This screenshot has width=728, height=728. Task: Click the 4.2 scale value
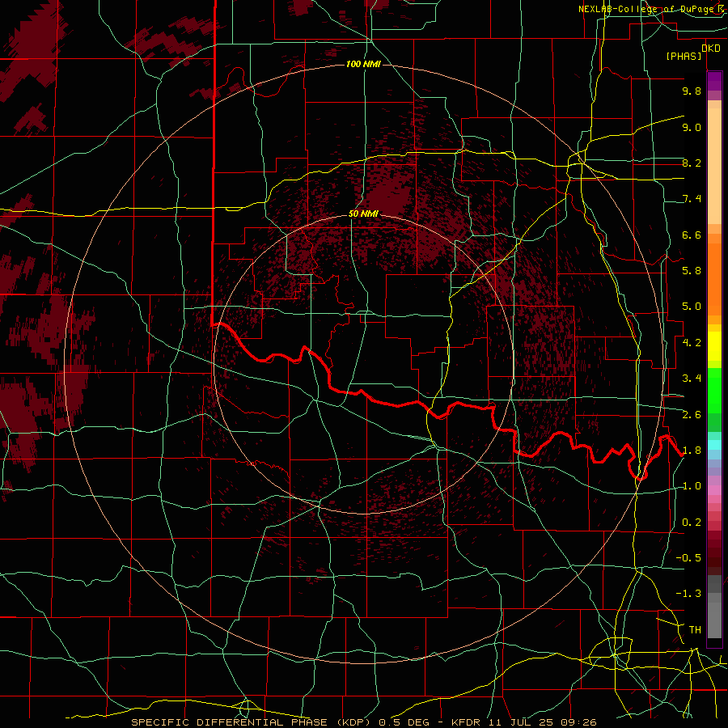tap(692, 343)
